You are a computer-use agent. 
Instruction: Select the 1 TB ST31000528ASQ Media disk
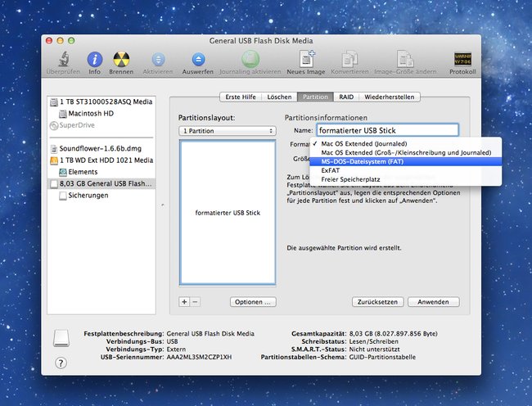point(101,101)
